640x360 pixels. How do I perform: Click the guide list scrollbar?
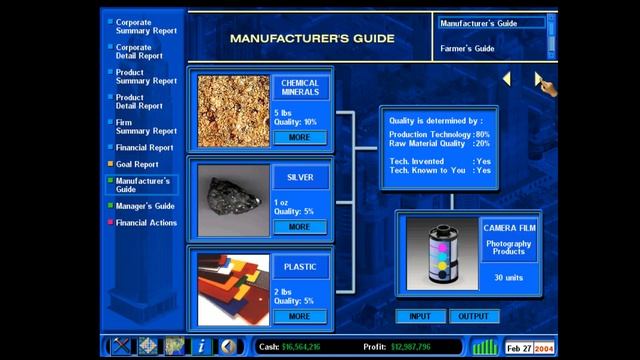pos(551,36)
